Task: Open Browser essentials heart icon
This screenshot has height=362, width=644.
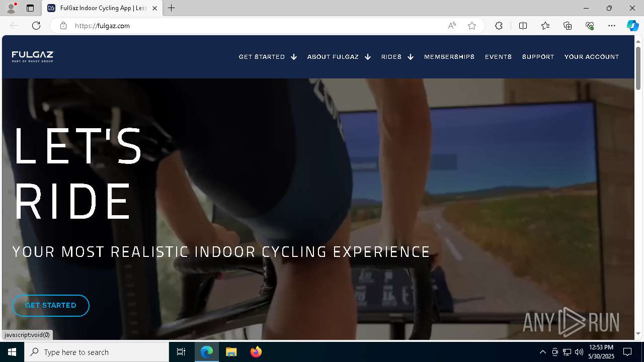Action: [x=590, y=26]
